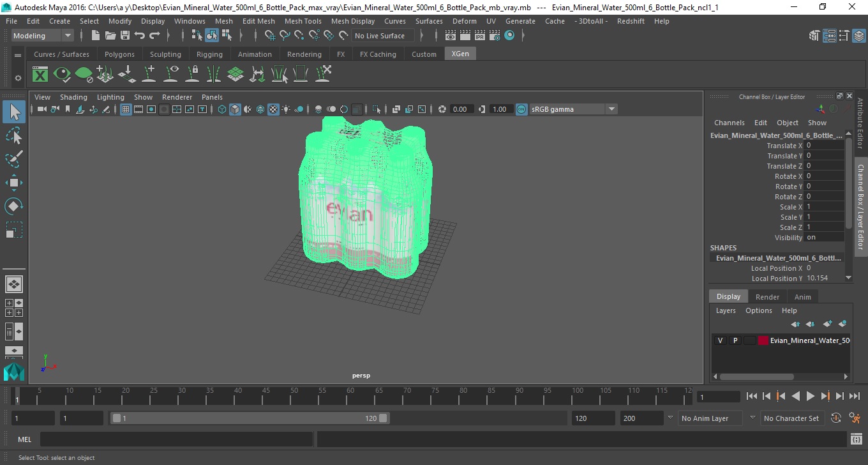Activate the Lasso Select tool
This screenshot has height=465, width=868.
click(14, 135)
